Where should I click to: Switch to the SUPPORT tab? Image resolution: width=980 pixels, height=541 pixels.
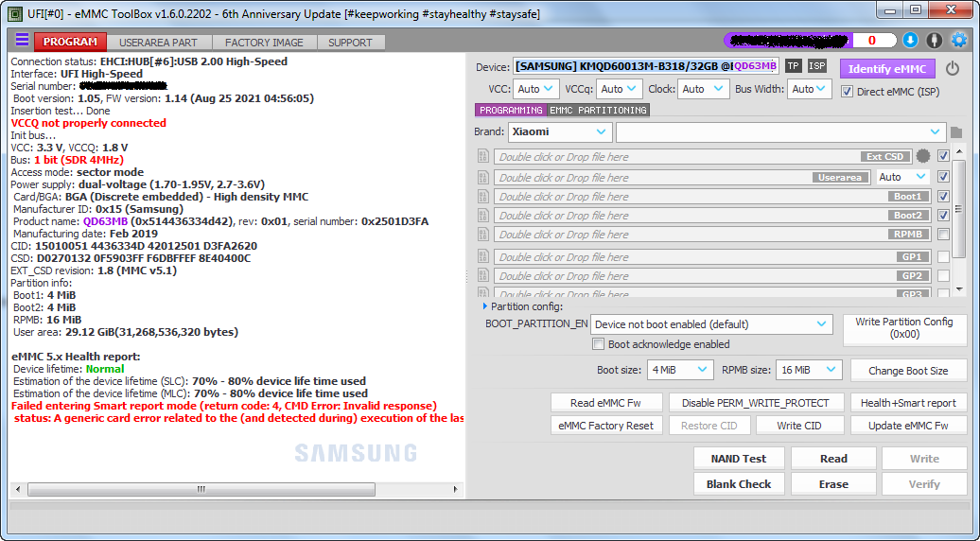[x=350, y=43]
